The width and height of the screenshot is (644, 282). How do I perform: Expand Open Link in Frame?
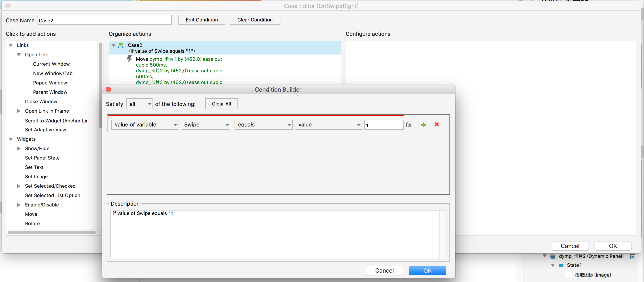[19, 111]
